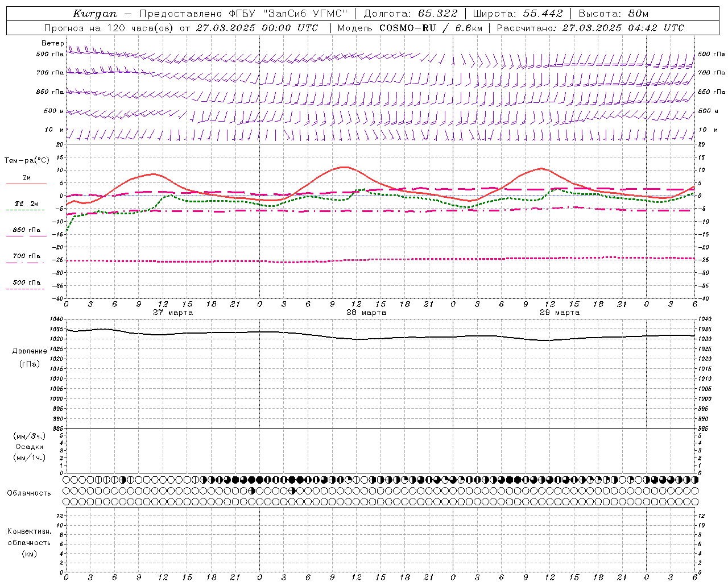The height and width of the screenshot is (582, 728).
Task: Click the 28 марта date label
Action: (366, 313)
